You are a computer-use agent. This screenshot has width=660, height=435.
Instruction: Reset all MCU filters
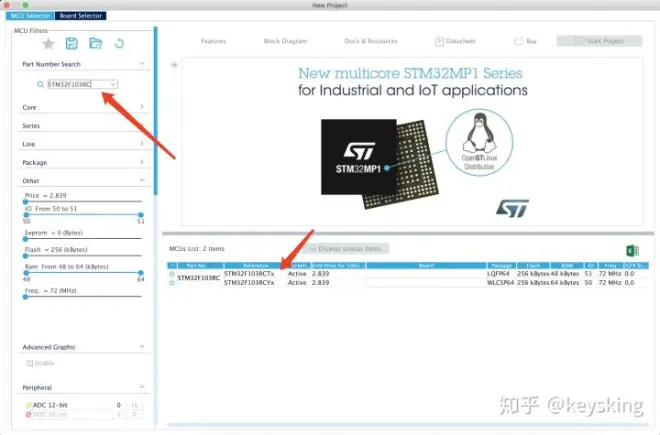(119, 43)
